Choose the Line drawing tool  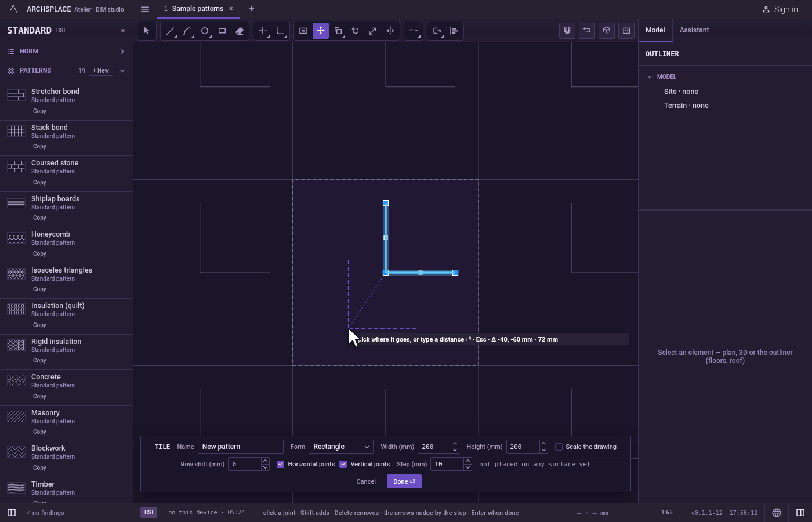point(170,31)
